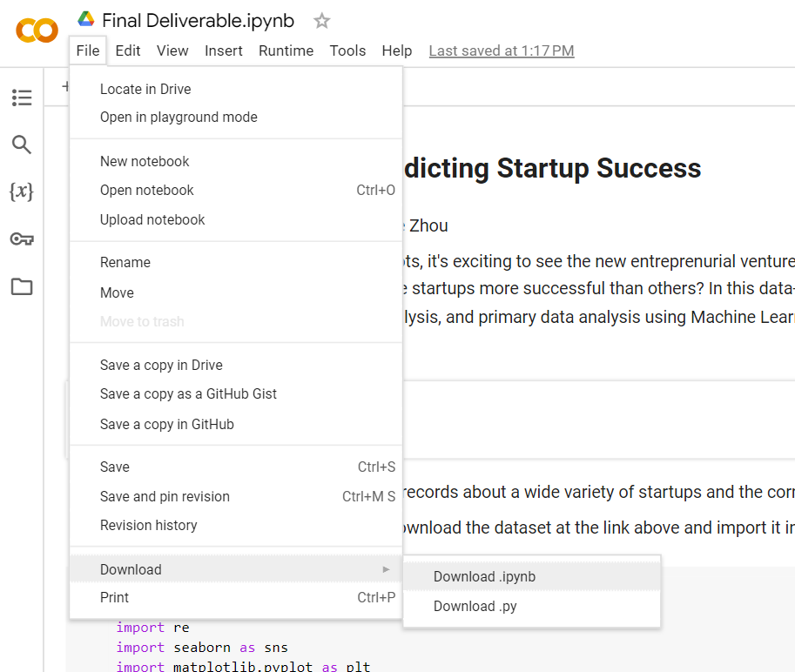Choose Save a copy in Drive
This screenshot has width=795, height=672.
[161, 365]
